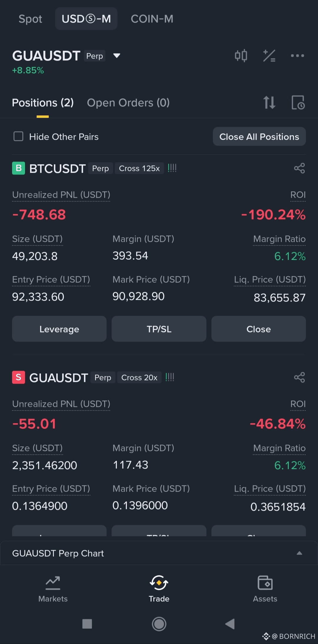Tap Close All Positions button
The height and width of the screenshot is (644, 318).
tap(259, 137)
